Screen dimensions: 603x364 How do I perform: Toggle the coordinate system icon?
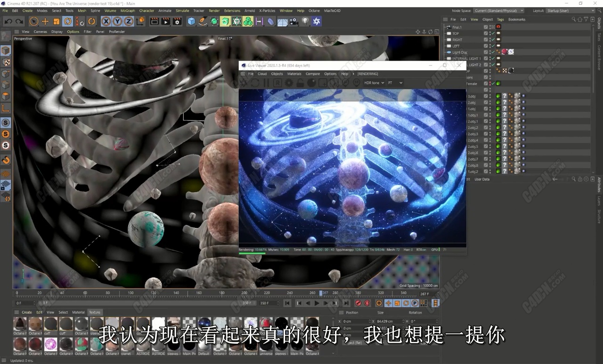pos(140,21)
